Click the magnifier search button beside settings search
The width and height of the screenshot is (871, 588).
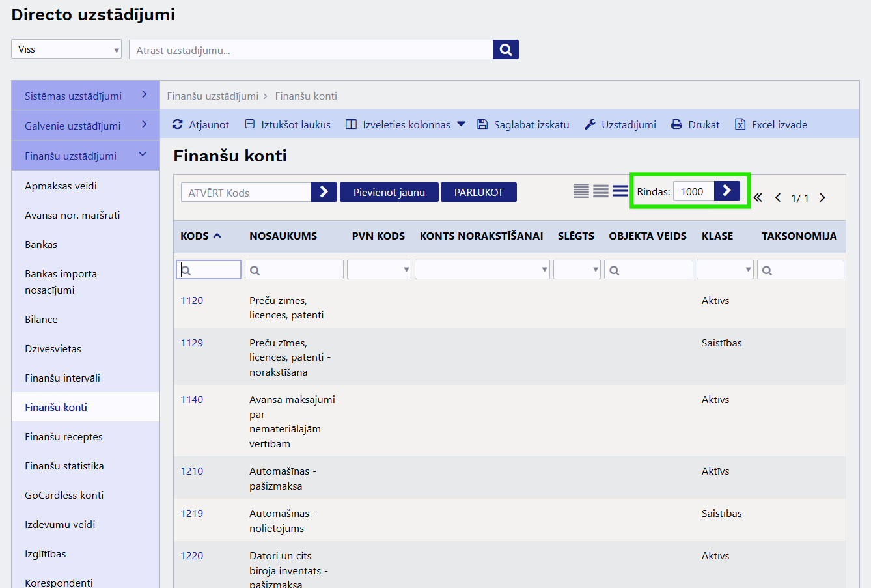[505, 49]
